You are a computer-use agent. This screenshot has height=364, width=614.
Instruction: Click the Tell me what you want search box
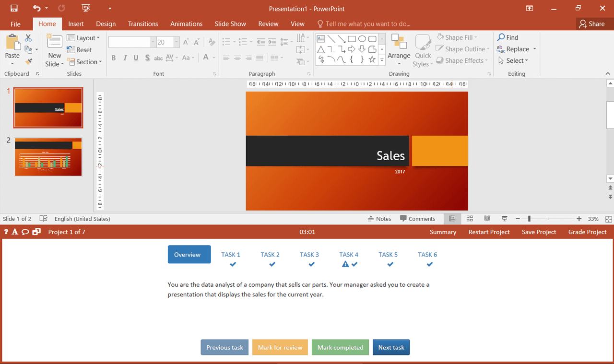click(368, 24)
